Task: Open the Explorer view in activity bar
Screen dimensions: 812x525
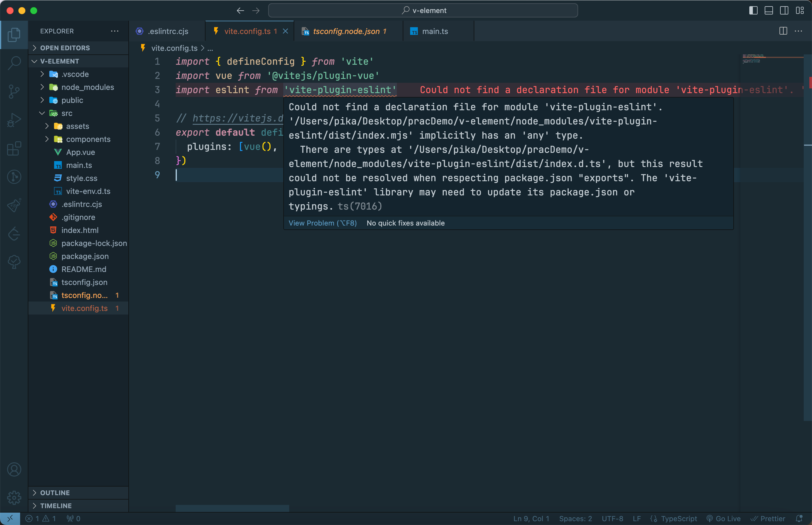Action: click(x=14, y=35)
